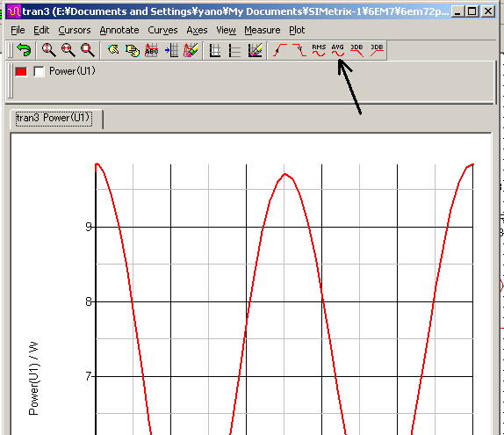Image resolution: width=504 pixels, height=435 pixels.
Task: Click the horizontal lines axis icon
Action: click(x=234, y=50)
